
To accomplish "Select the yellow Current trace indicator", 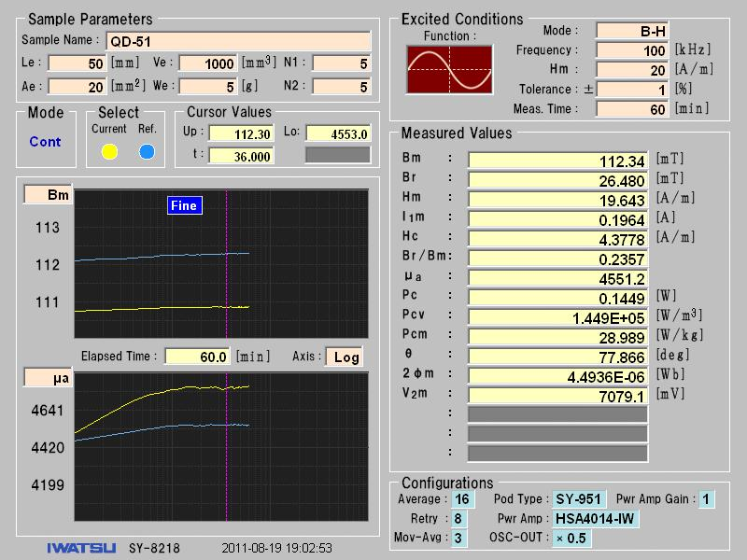I will pos(109,152).
